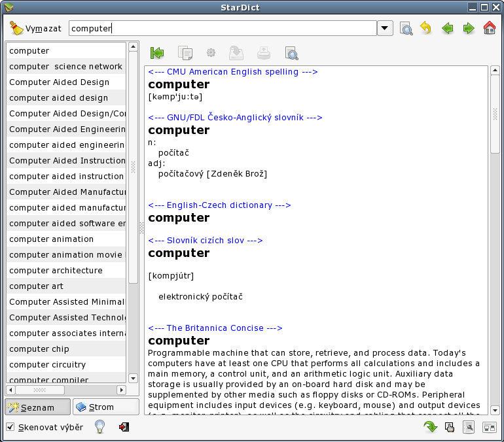Select lowercase 'computer aided design' entry

click(x=66, y=98)
